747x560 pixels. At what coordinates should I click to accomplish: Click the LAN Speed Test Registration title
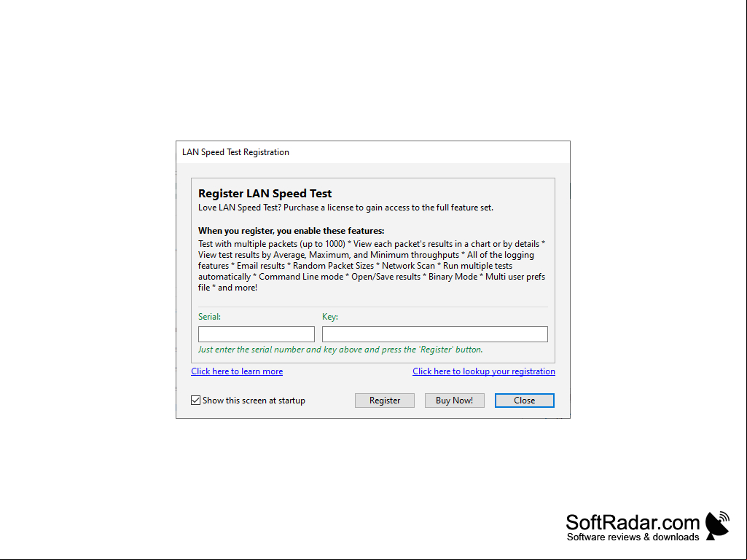235,152
